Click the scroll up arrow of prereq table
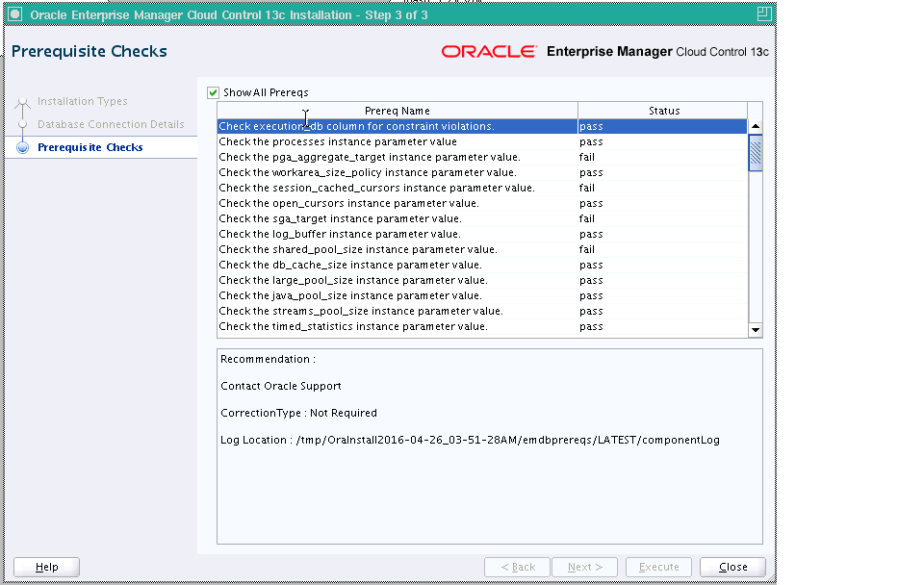Viewport: 924px width, 585px height. click(756, 126)
